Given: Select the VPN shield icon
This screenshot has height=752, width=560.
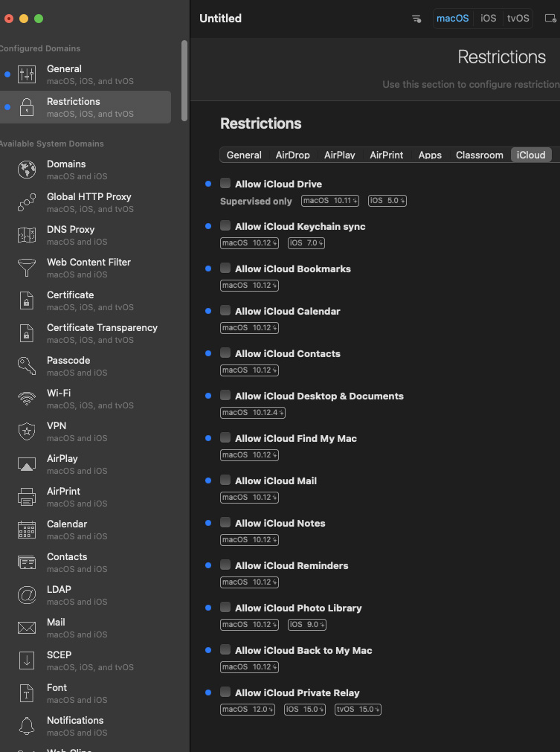Looking at the screenshot, I should point(27,431).
